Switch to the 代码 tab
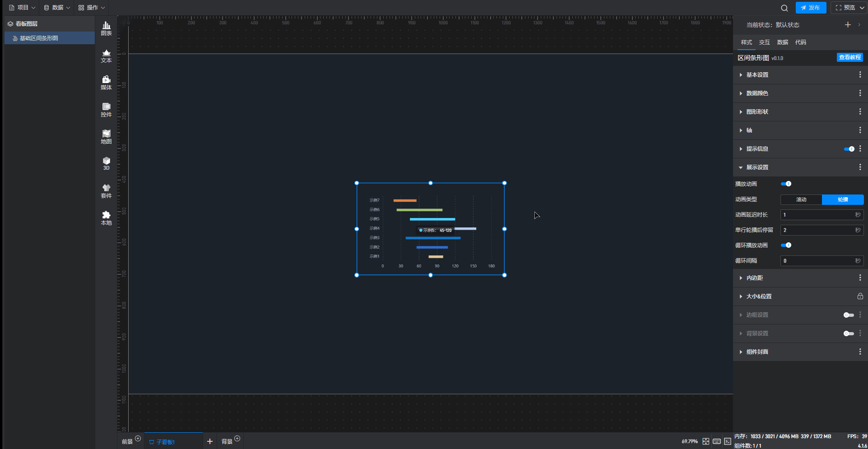The image size is (868, 449). point(800,42)
